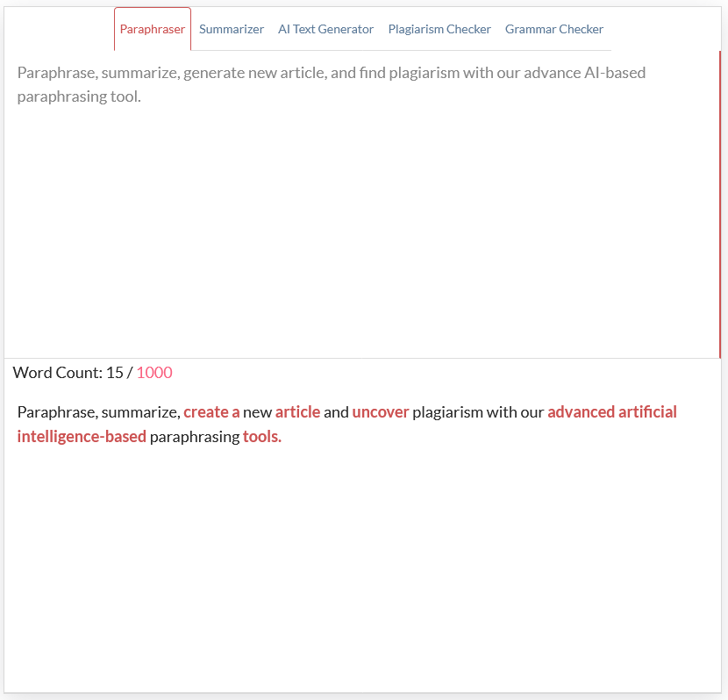This screenshot has height=700, width=728.
Task: Select the Paraphraser tab
Action: [x=153, y=29]
